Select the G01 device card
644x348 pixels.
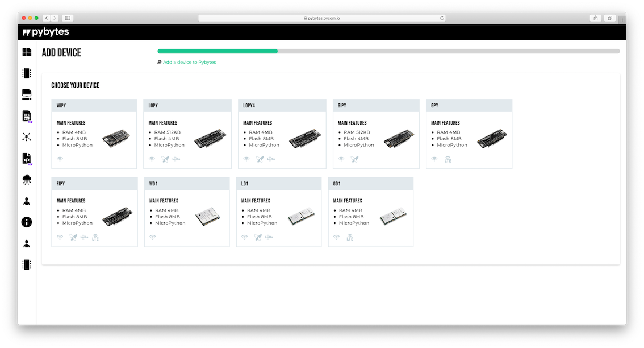[x=370, y=212]
